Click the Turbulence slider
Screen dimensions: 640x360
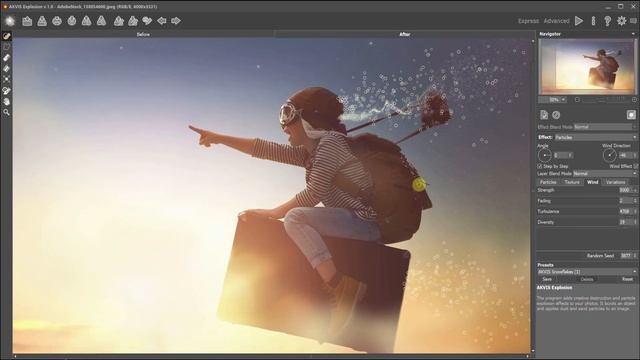click(578, 216)
